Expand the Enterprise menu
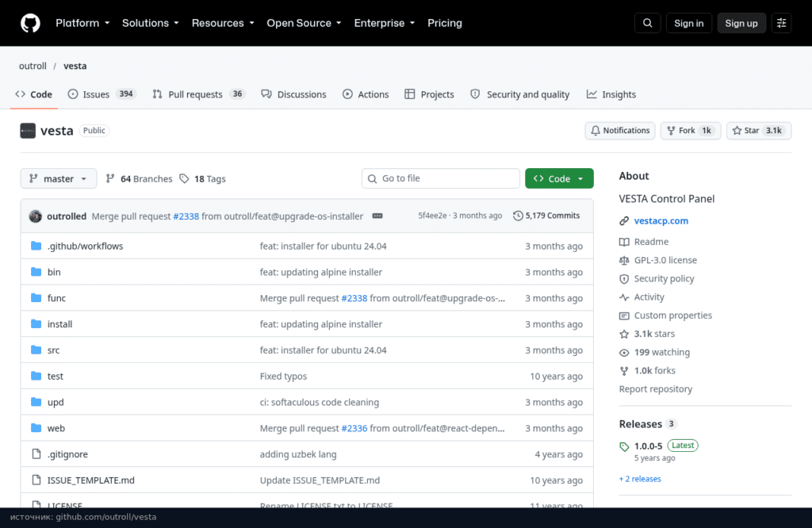Viewport: 812px width, 528px height. coord(385,23)
